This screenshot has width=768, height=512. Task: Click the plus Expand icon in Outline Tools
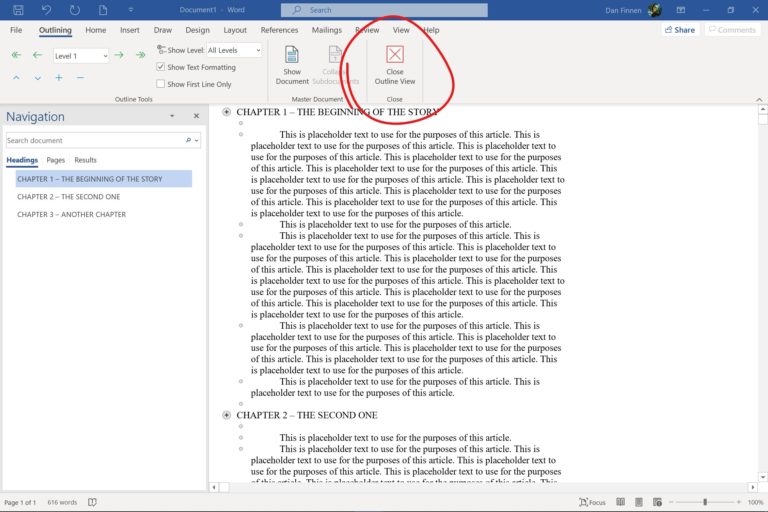click(59, 78)
